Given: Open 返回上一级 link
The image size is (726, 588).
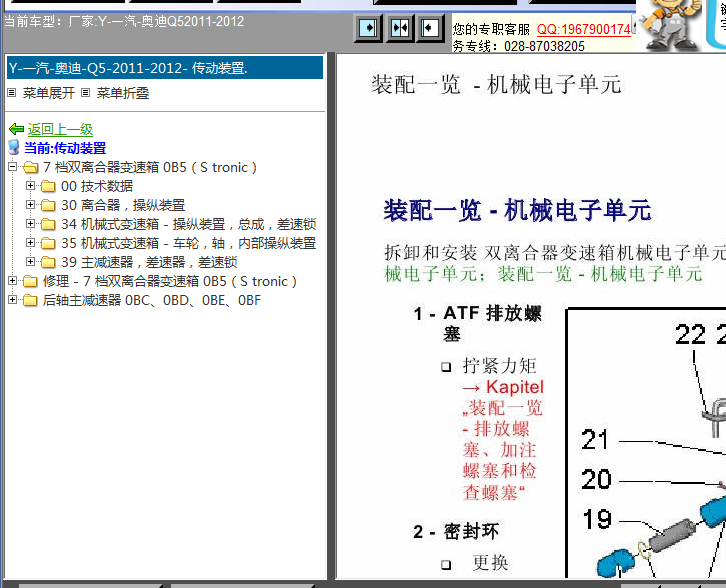Looking at the screenshot, I should pyautogui.click(x=60, y=129).
